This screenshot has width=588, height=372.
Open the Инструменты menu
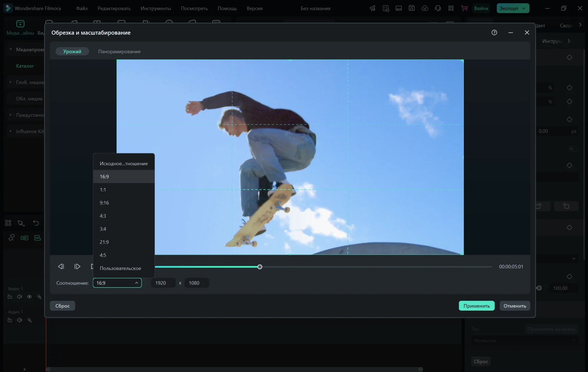click(156, 8)
